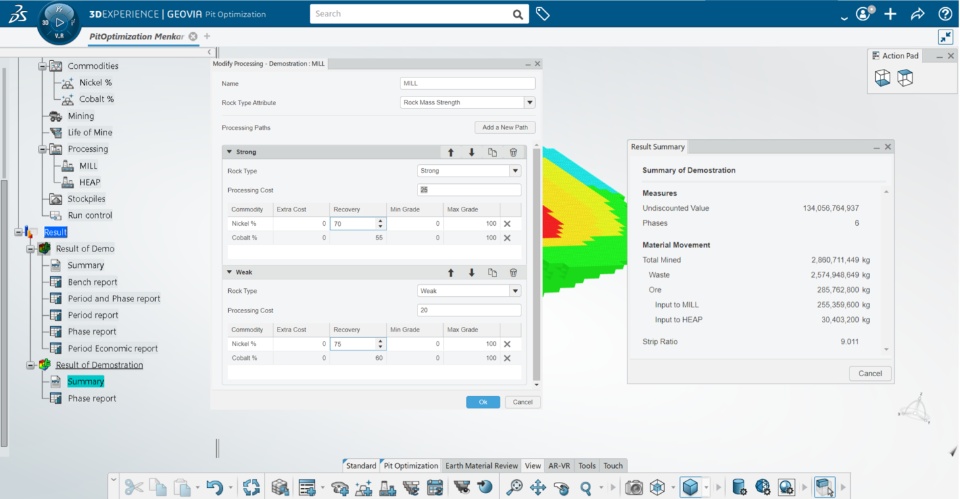This screenshot has width=960, height=499.
Task: Move the Strong path down with arrow icon
Action: pyautogui.click(x=471, y=152)
